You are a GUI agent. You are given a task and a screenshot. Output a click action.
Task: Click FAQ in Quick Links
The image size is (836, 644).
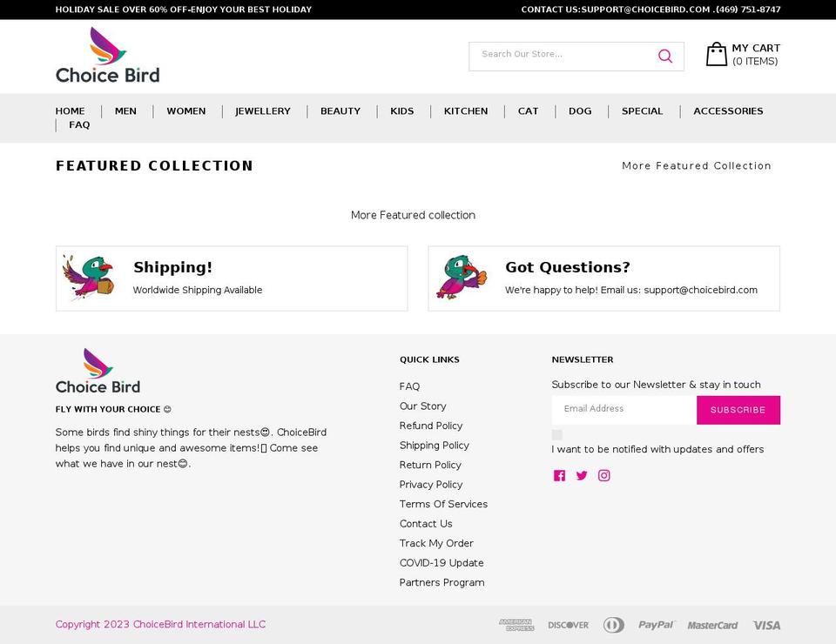(x=409, y=386)
